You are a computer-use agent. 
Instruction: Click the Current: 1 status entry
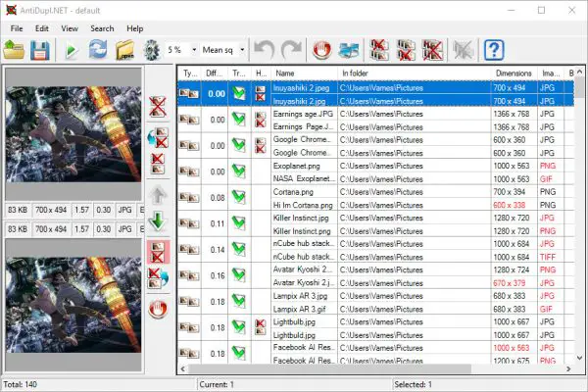(x=217, y=384)
